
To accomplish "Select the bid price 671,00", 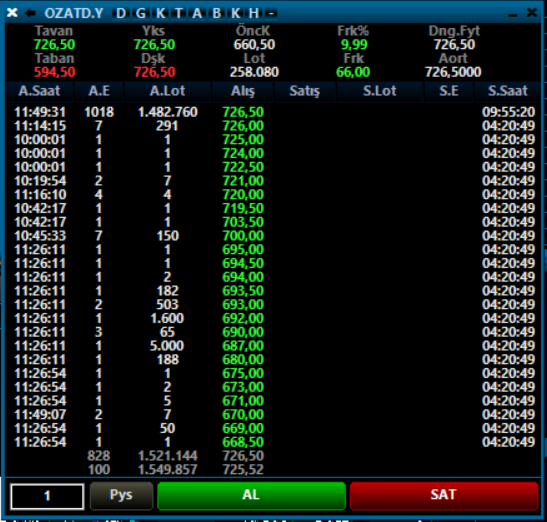I will [x=243, y=401].
